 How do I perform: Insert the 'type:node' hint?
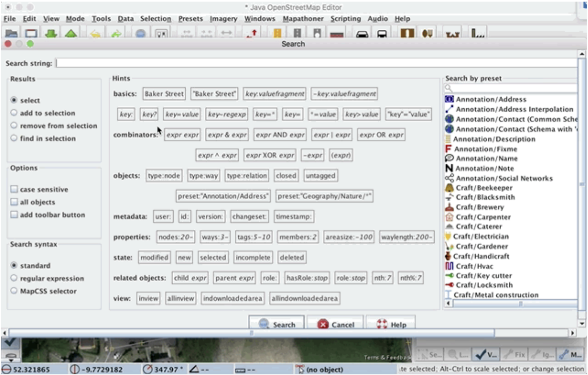pos(164,175)
